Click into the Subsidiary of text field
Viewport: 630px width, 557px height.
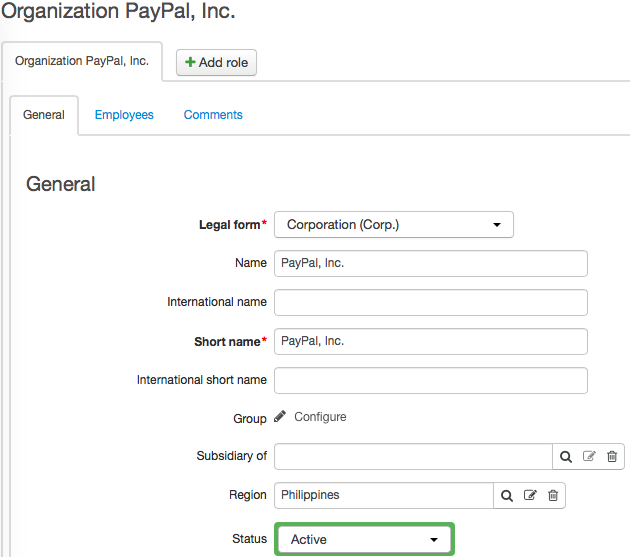pos(413,457)
